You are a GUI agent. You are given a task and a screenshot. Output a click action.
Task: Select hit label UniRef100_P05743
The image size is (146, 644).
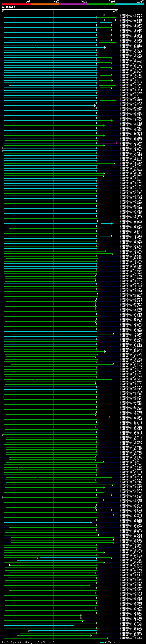click(131, 583)
